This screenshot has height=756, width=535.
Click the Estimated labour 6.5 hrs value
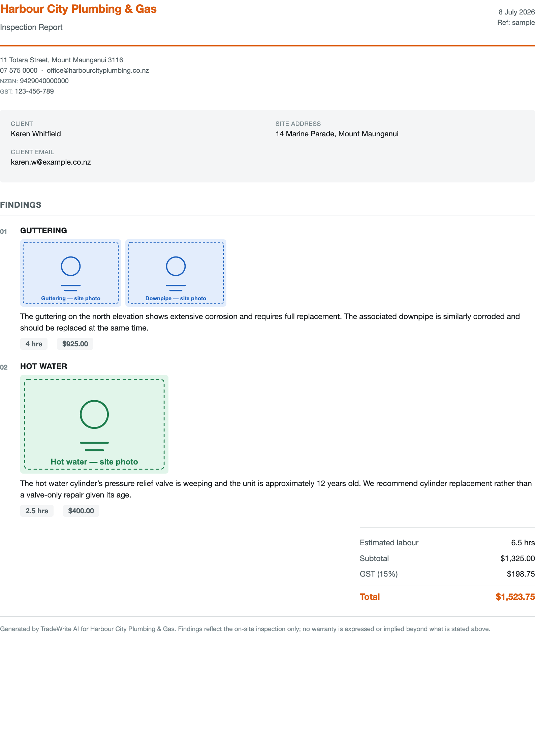(523, 543)
